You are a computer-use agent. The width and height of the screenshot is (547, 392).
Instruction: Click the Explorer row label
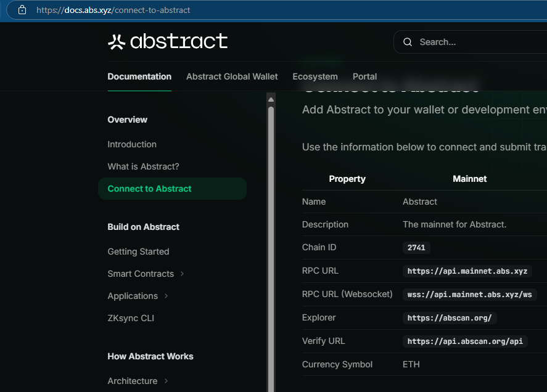click(319, 317)
